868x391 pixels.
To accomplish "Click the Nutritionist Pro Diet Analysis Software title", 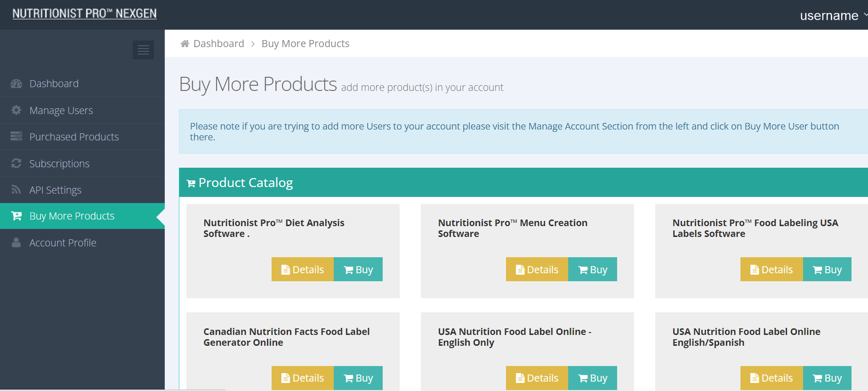I will point(274,228).
